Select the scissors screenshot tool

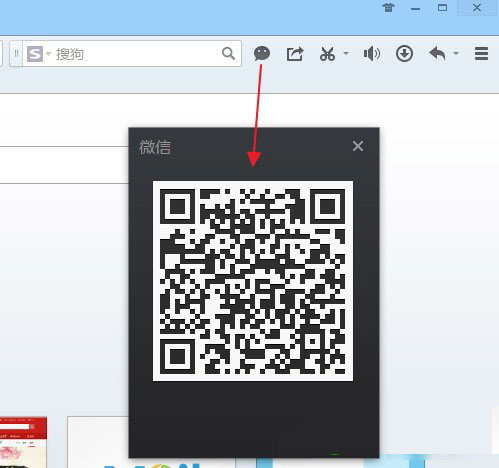[x=327, y=54]
